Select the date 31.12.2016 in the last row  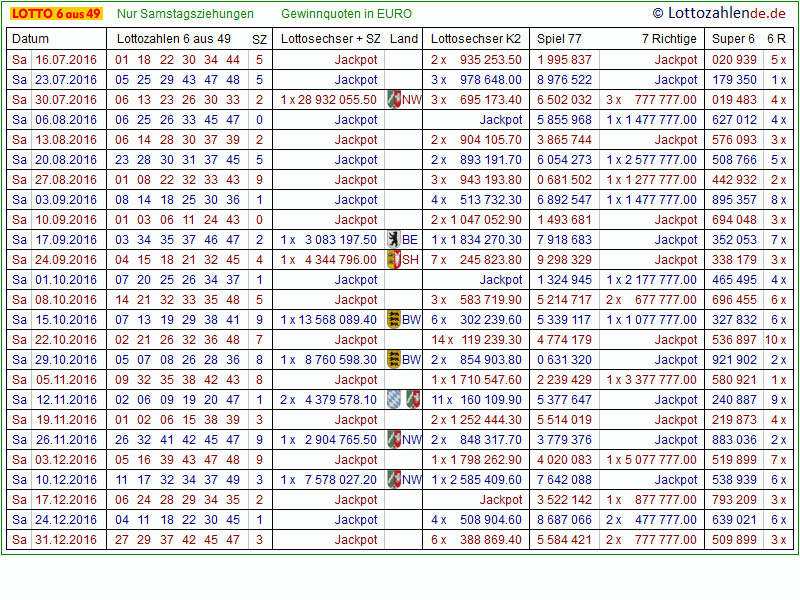(66, 539)
